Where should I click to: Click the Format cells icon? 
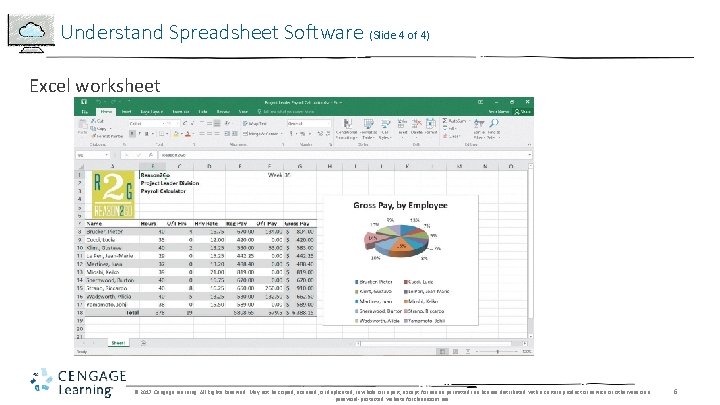point(431,126)
